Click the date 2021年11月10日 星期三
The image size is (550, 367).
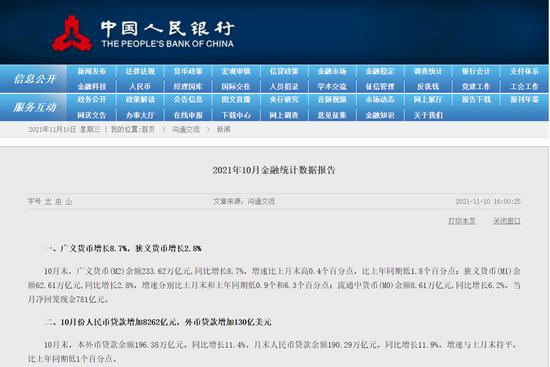point(64,129)
